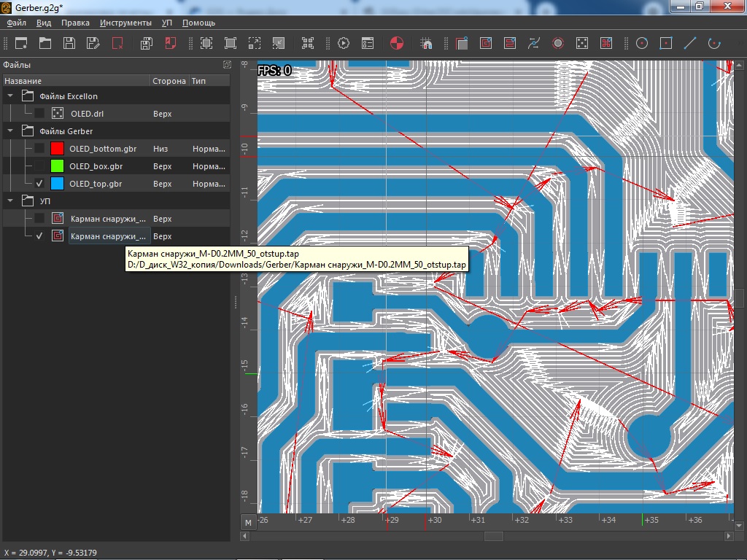The image size is (747, 560).
Task: Collapse the Файлы Excellon tree group
Action: tap(10, 96)
